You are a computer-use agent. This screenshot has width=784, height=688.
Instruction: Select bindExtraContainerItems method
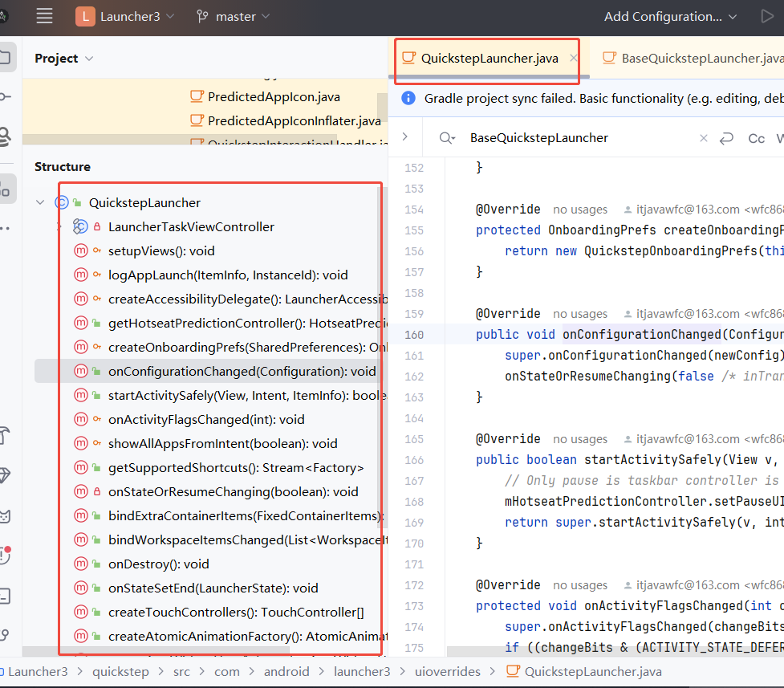tap(246, 515)
